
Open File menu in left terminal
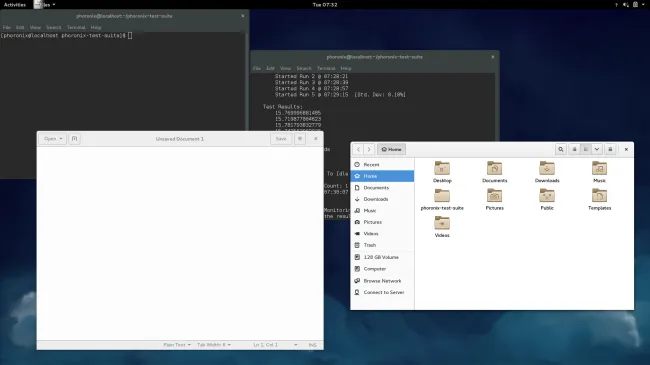click(x=7, y=27)
